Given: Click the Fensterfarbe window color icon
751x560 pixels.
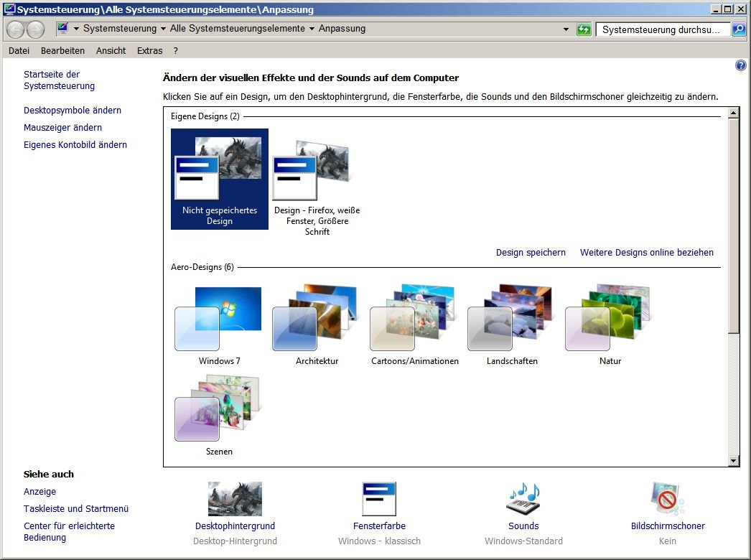Looking at the screenshot, I should pyautogui.click(x=379, y=499).
